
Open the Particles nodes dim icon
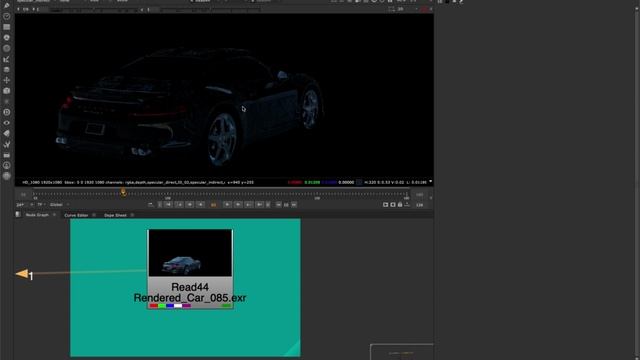(x=7, y=101)
